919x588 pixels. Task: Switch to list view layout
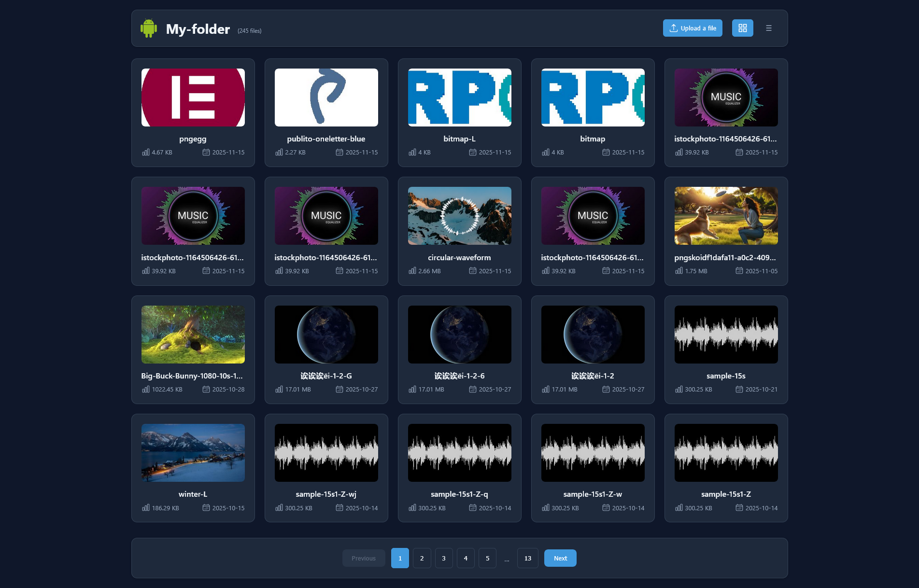coord(768,28)
